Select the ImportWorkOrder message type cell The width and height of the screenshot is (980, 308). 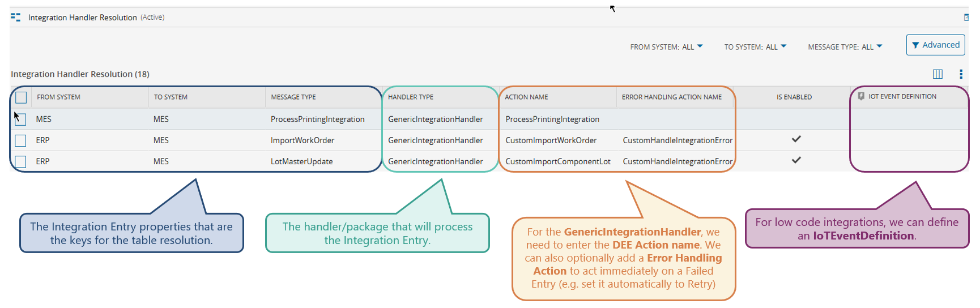pyautogui.click(x=302, y=140)
